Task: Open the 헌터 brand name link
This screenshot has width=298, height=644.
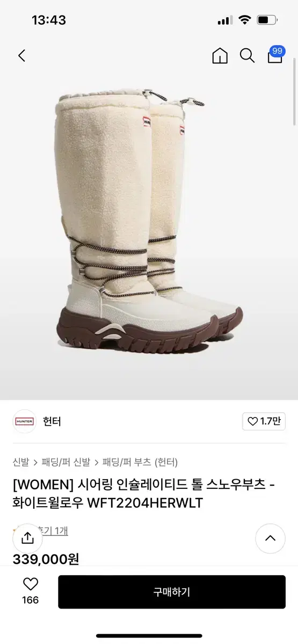Action: pos(52,421)
